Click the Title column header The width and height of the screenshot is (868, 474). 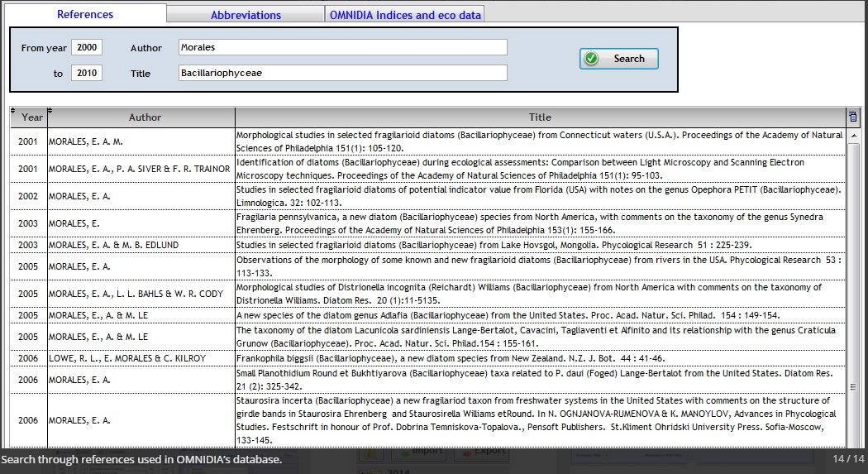(540, 117)
